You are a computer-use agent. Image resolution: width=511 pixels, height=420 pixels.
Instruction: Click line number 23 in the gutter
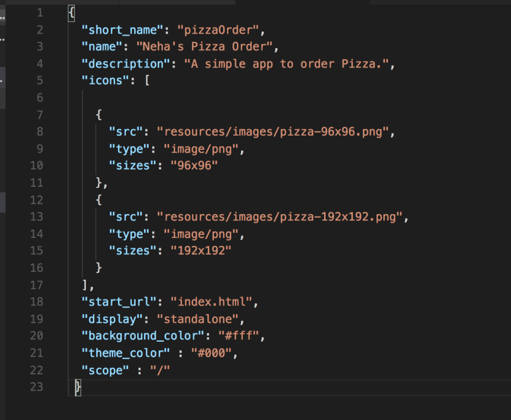[37, 387]
